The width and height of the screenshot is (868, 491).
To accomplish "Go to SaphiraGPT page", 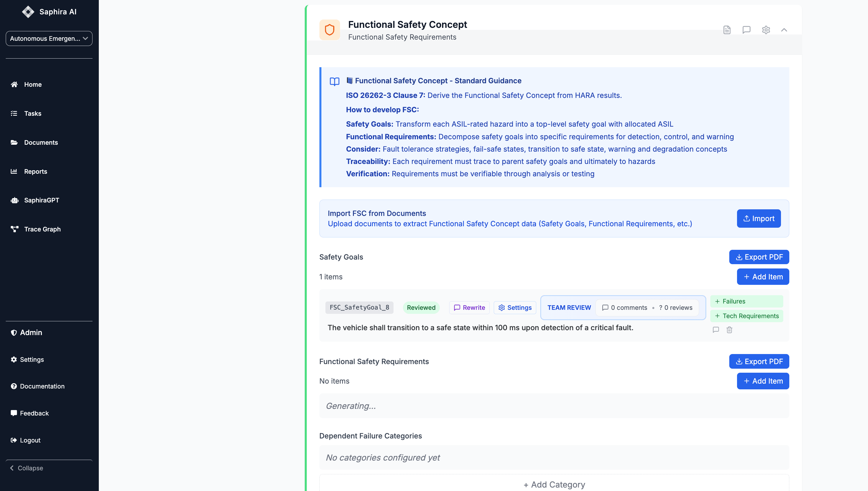I will 41,200.
